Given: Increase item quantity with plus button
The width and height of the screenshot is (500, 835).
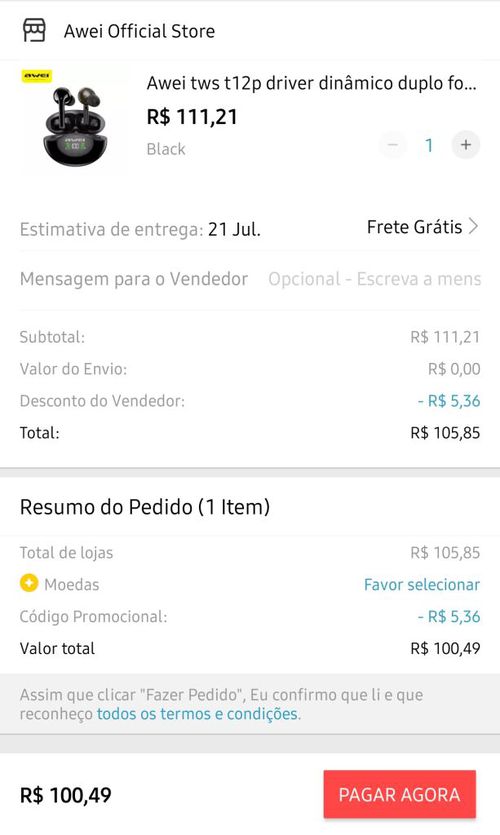Looking at the screenshot, I should (x=465, y=145).
